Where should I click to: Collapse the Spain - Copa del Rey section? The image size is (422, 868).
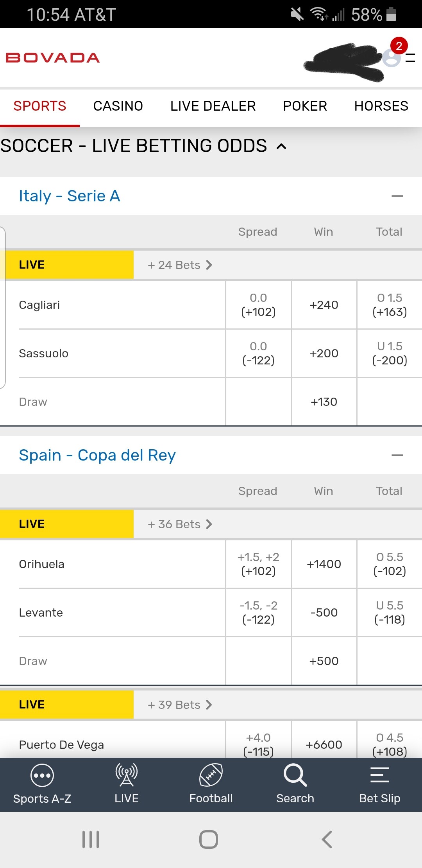click(x=397, y=455)
